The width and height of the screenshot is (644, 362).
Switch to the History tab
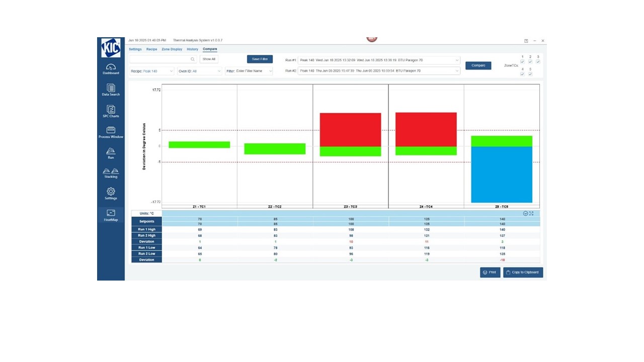pyautogui.click(x=192, y=49)
